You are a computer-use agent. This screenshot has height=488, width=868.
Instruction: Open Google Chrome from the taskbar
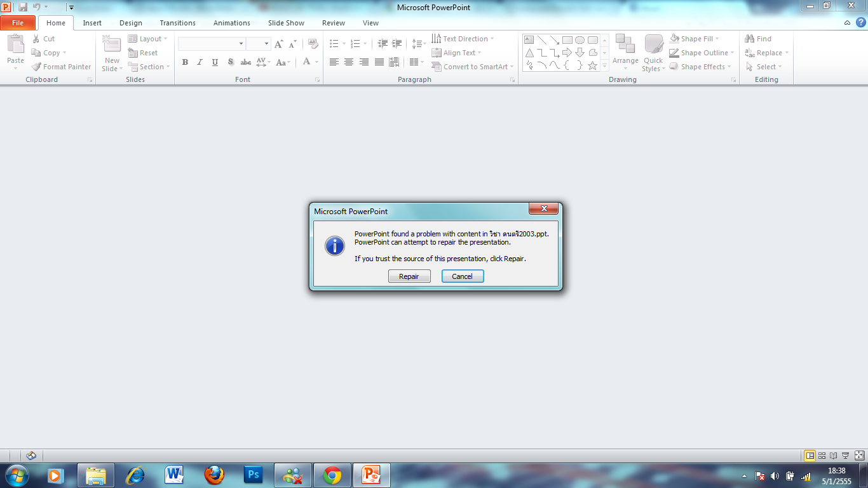tap(332, 475)
